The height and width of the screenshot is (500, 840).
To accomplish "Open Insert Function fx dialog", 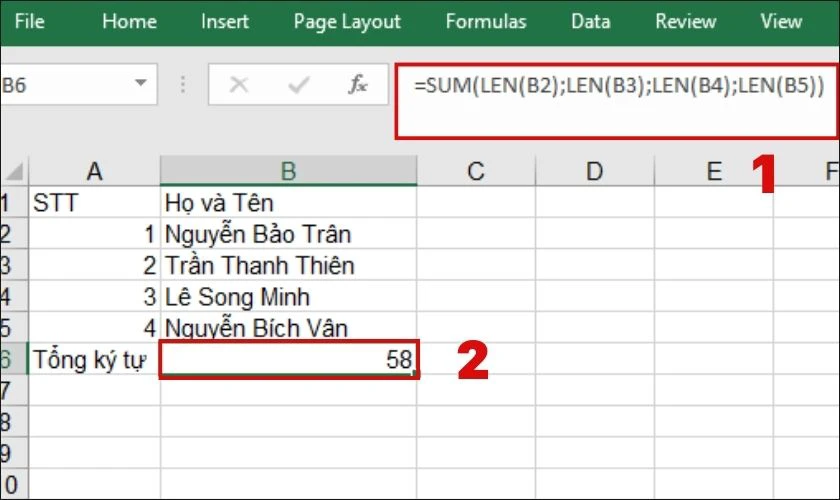I will coord(358,84).
